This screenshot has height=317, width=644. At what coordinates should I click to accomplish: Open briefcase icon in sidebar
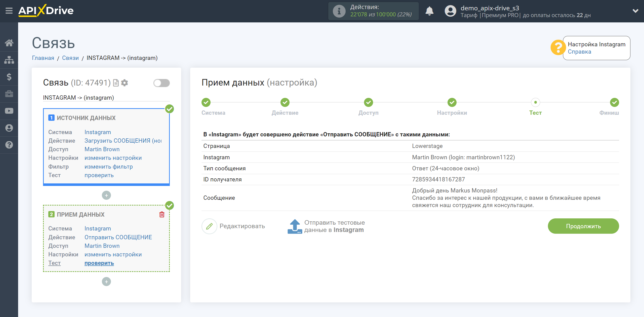pyautogui.click(x=9, y=94)
